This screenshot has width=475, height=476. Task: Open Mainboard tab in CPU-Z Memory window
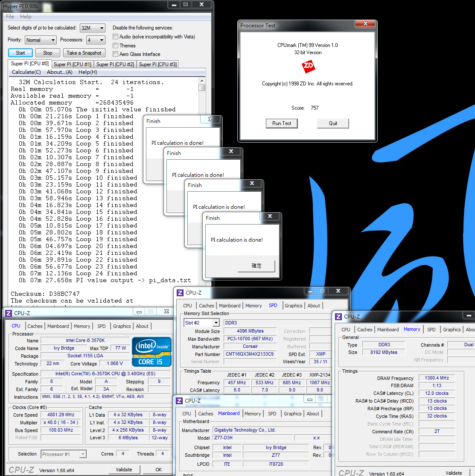coord(388,330)
